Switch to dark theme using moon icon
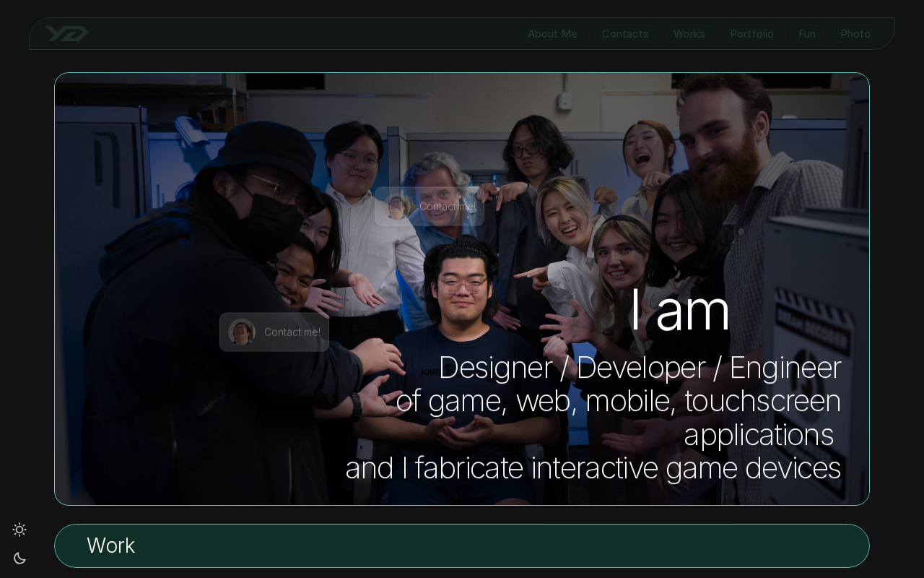Image resolution: width=924 pixels, height=578 pixels. pyautogui.click(x=19, y=558)
